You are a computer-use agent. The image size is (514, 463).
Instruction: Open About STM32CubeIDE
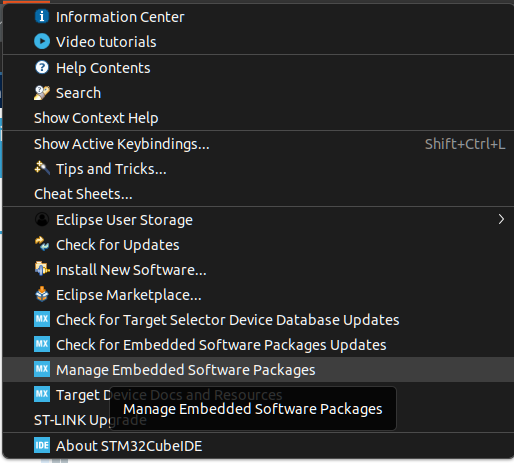coord(258,446)
